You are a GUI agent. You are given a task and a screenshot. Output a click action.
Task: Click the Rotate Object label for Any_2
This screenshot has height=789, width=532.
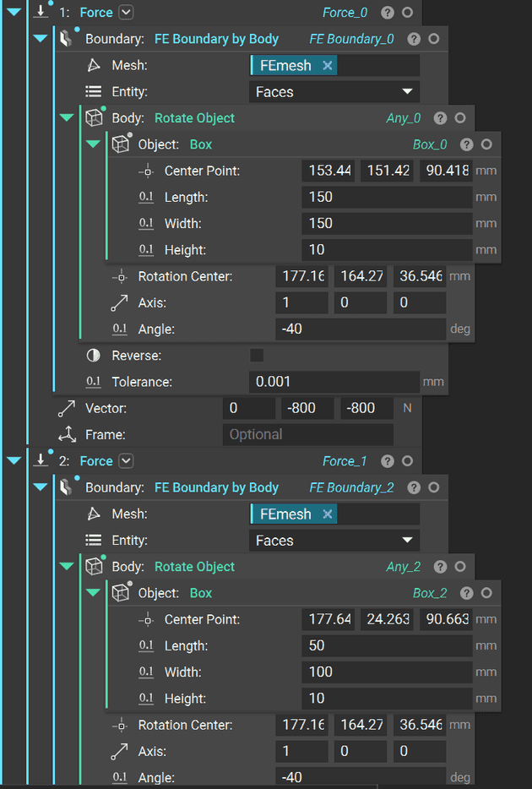pyautogui.click(x=194, y=567)
